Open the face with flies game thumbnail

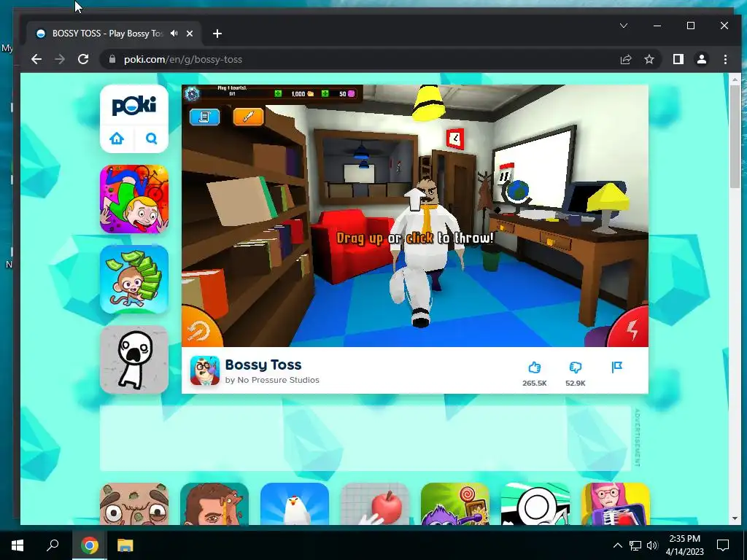tap(134, 504)
